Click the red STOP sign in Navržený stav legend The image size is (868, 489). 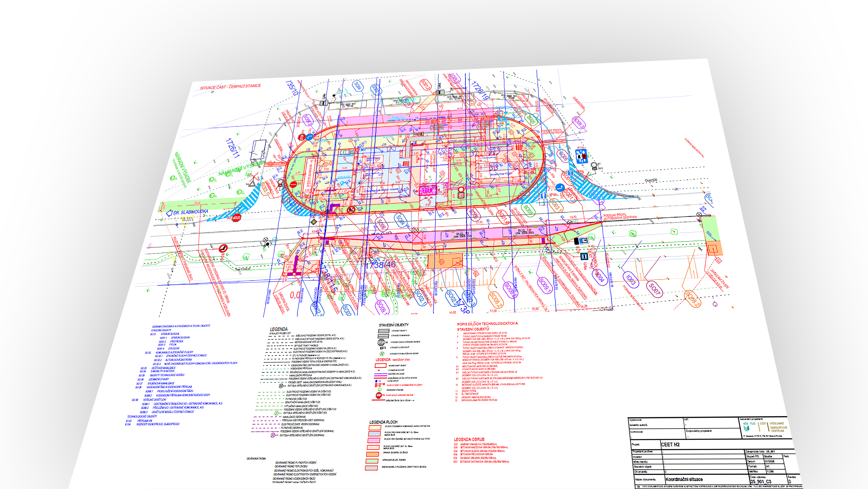pos(379,395)
